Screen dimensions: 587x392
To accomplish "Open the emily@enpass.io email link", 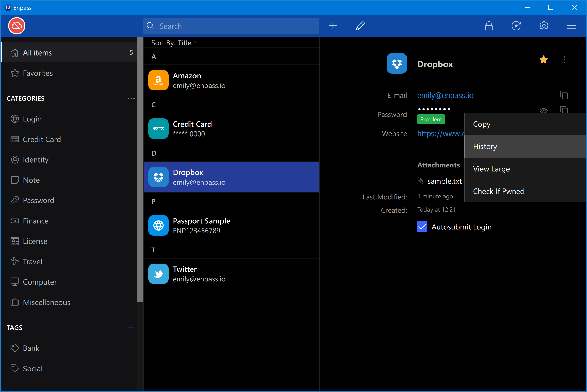I will coord(445,95).
